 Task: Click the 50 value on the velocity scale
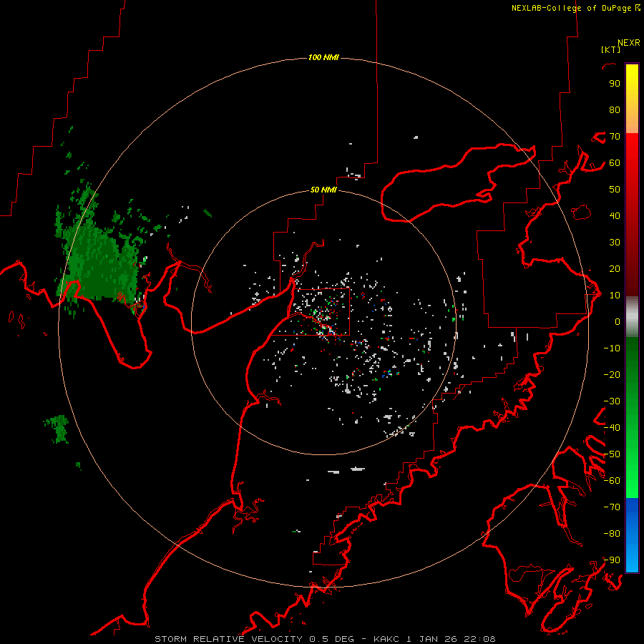[x=615, y=190]
